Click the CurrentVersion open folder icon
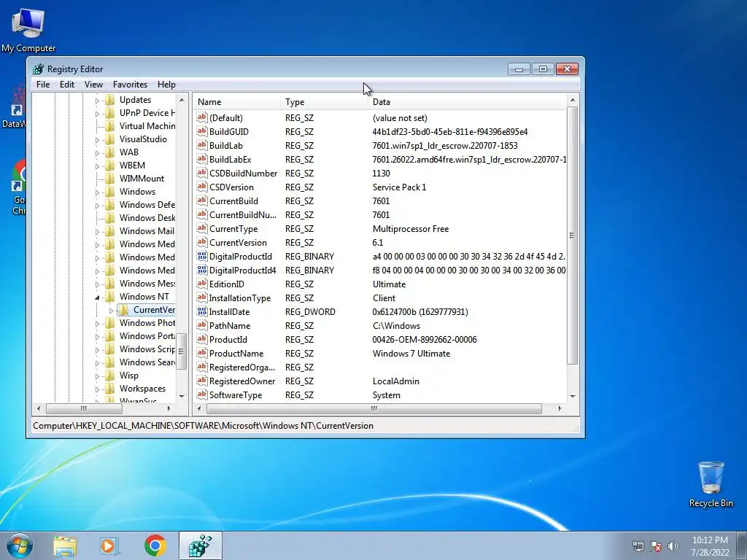Screen dimensions: 747x560 (124, 310)
